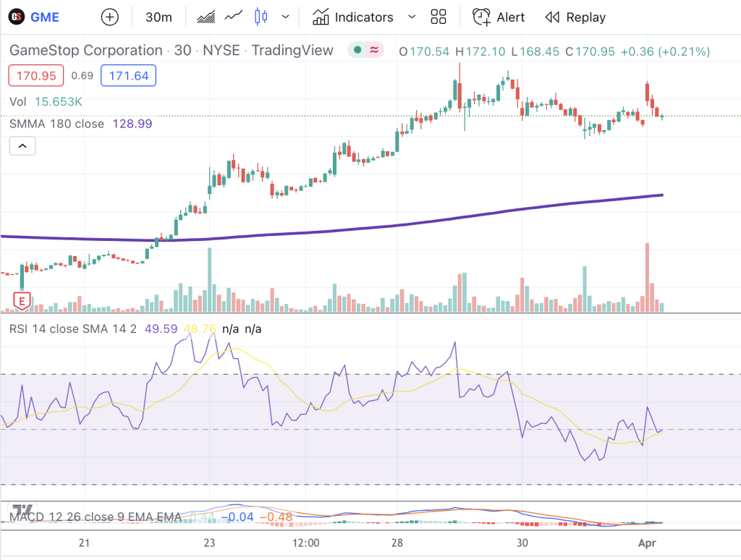The image size is (741, 560).
Task: Click the time axis label 21
Action: point(84,543)
